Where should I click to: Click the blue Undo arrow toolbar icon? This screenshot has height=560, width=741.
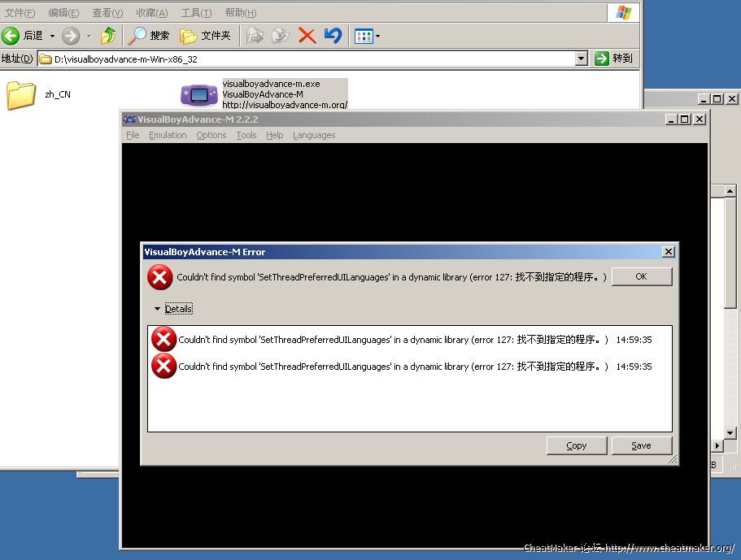tap(333, 36)
